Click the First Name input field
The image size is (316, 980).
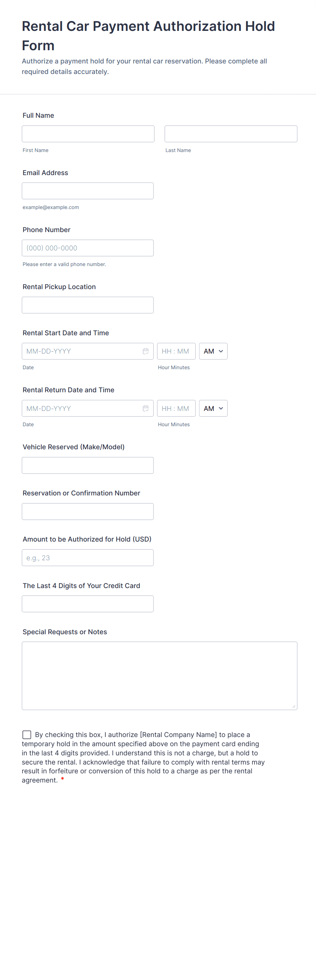pos(88,134)
